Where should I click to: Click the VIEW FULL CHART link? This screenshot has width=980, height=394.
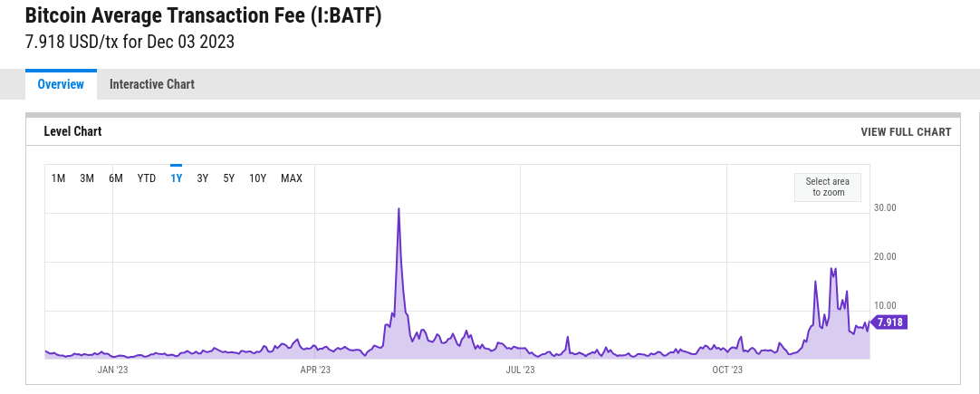906,132
